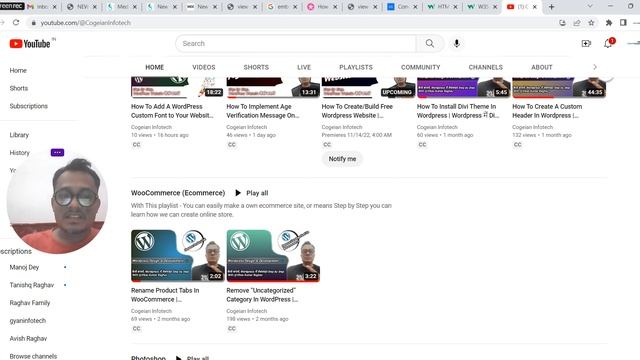Click Notify me button
This screenshot has height=360, width=640.
pyautogui.click(x=342, y=159)
